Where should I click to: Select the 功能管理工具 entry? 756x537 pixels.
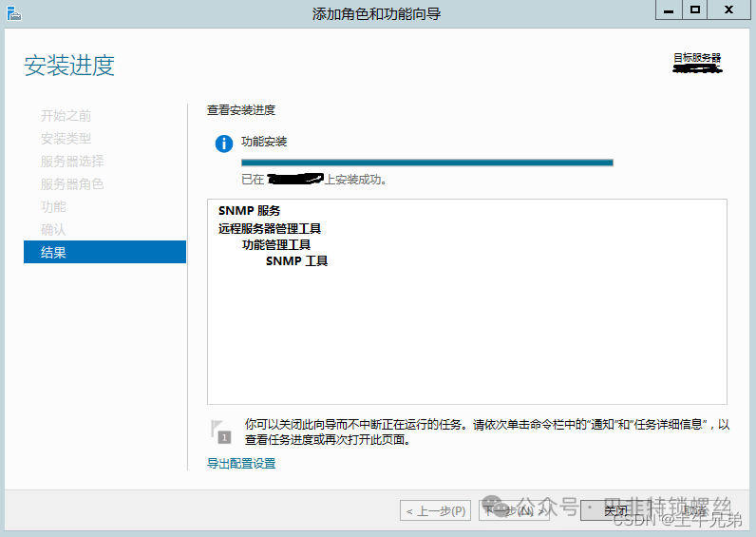(x=276, y=244)
